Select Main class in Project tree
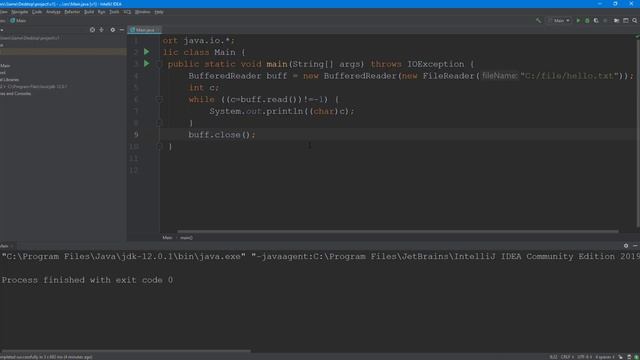This screenshot has height=360, width=640. click(x=5, y=66)
